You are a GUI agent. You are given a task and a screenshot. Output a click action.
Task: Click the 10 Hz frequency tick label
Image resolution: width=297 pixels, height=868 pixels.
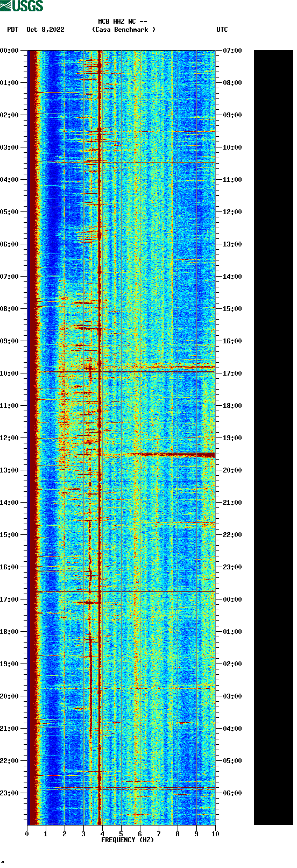tap(215, 834)
